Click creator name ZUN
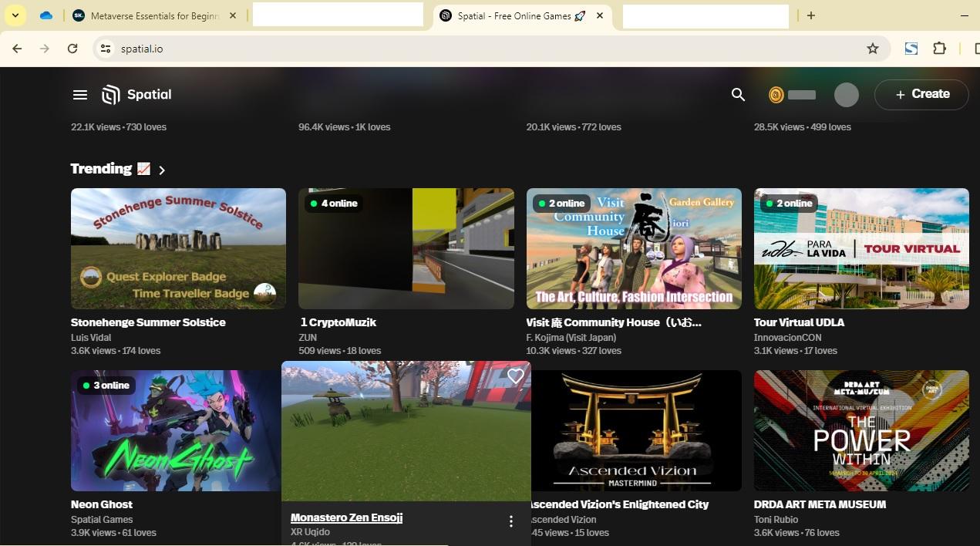The height and width of the screenshot is (546, 980). pos(308,338)
